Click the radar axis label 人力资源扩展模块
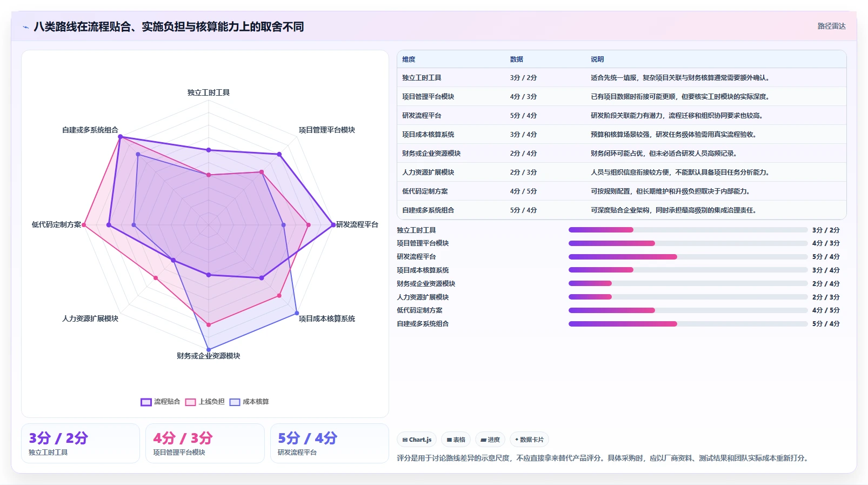 (90, 318)
